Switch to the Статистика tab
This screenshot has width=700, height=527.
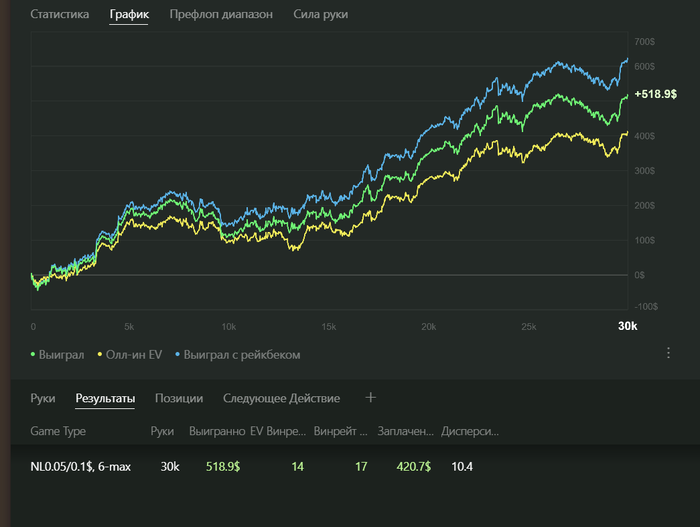point(59,14)
